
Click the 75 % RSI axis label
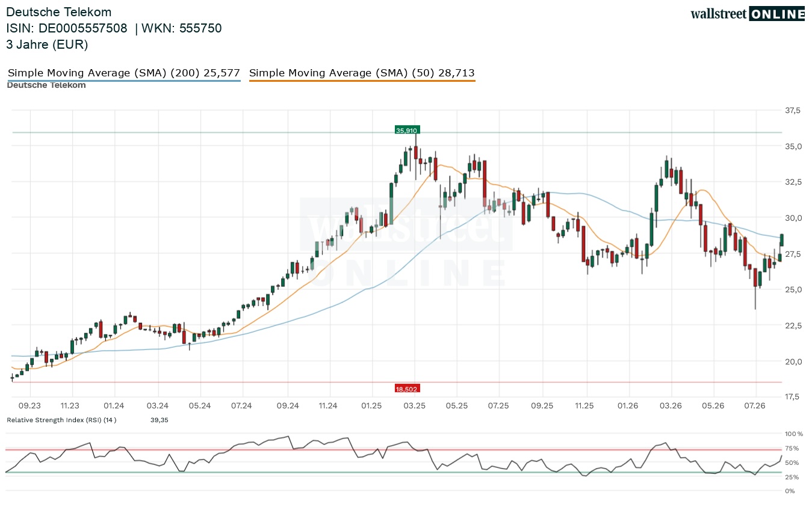click(792, 448)
